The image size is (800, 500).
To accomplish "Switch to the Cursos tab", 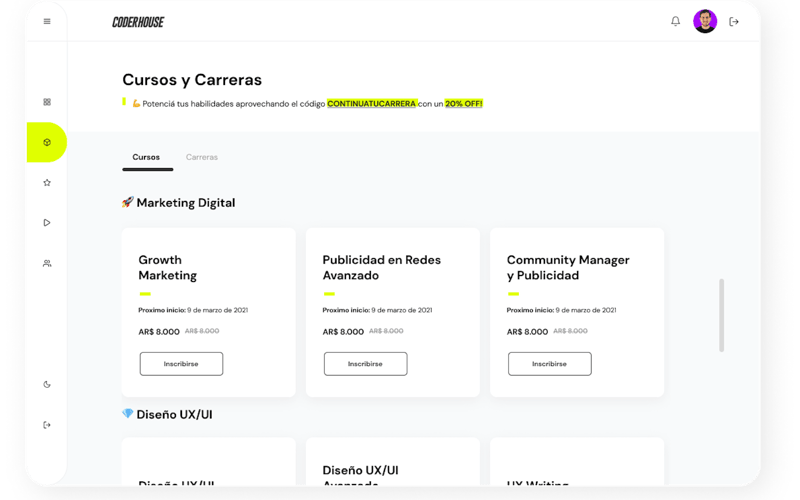I will [146, 157].
